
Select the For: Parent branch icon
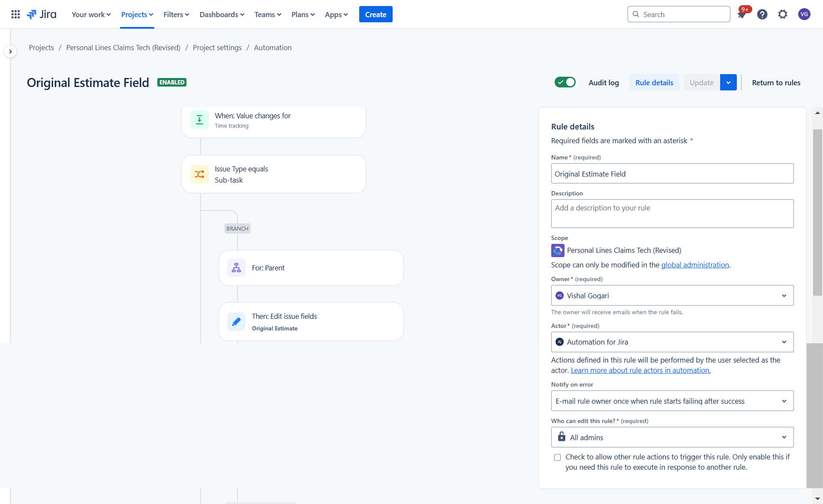(x=236, y=268)
